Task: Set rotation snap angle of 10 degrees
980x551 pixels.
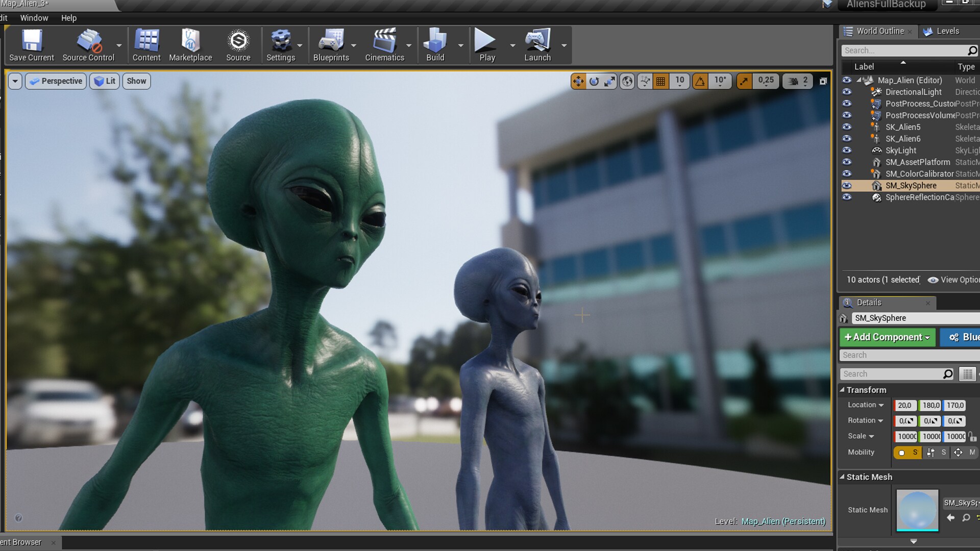Action: [x=720, y=81]
